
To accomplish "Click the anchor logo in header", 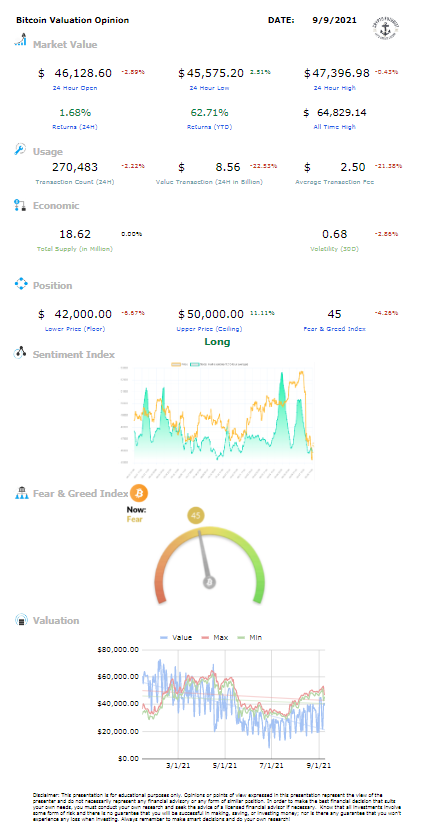I will pos(386,25).
